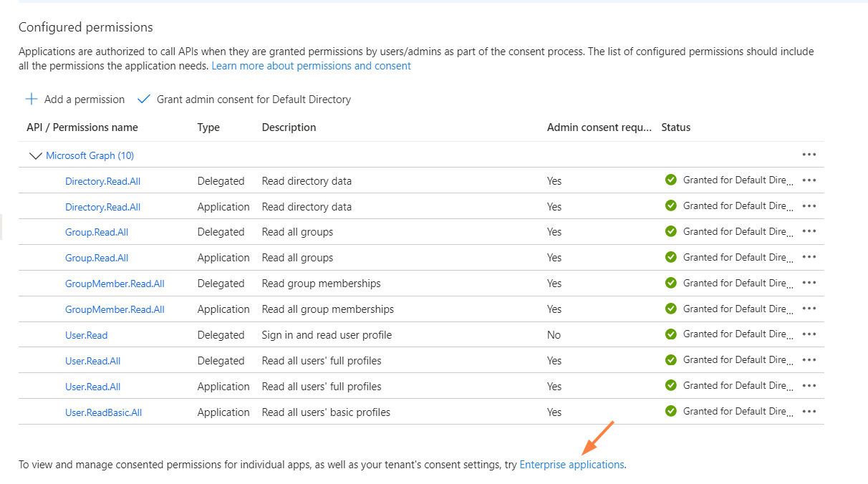Viewport: 868px width, 484px height.
Task: Open the User.ReadBasic.All permission link
Action: (x=104, y=412)
